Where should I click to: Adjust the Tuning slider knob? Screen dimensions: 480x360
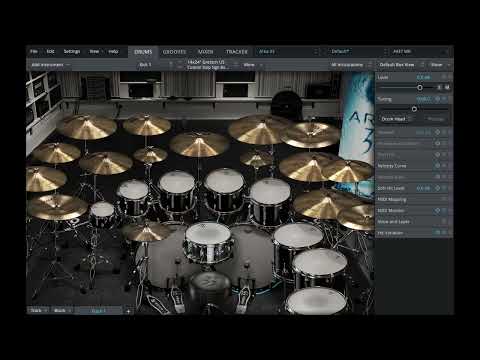coord(414,109)
